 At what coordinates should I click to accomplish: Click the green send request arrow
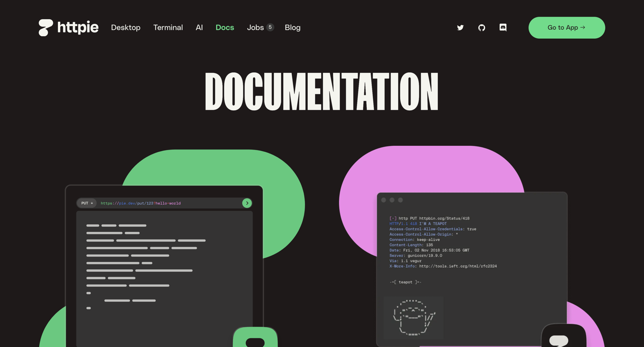point(247,203)
